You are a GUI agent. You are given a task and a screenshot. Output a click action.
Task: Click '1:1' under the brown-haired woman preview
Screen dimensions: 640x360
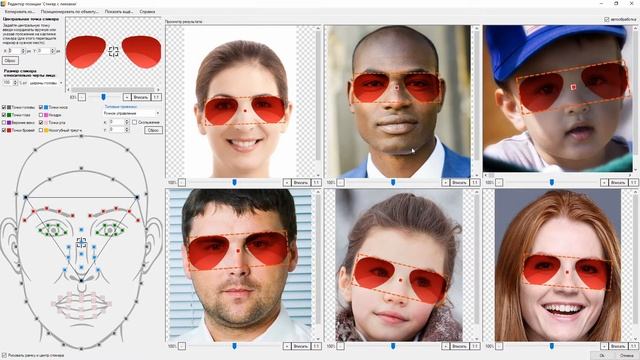316,182
